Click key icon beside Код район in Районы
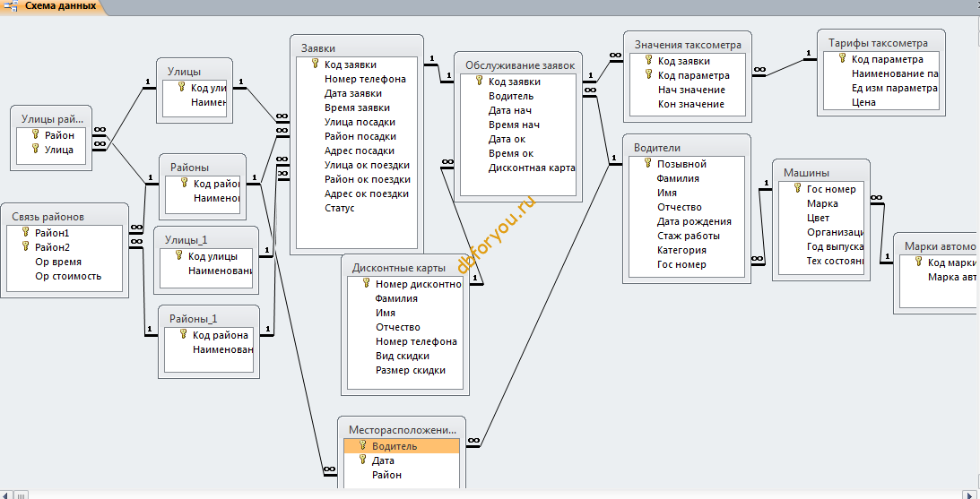Image resolution: width=980 pixels, height=499 pixels. 185,183
